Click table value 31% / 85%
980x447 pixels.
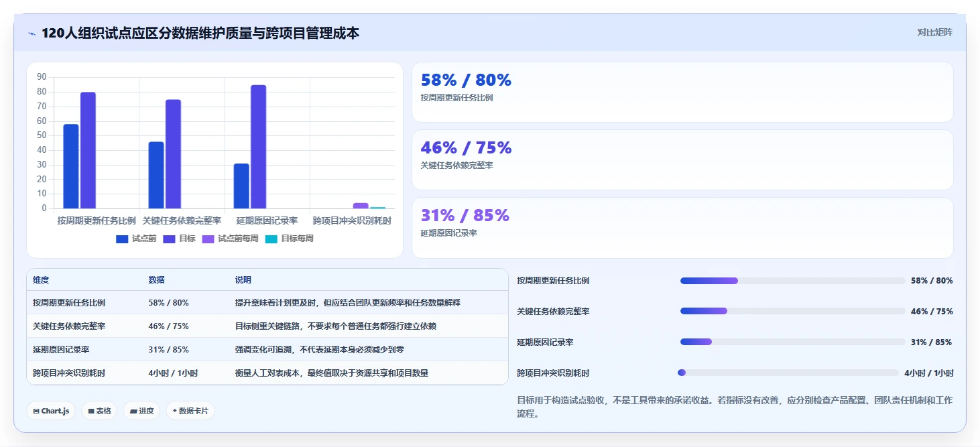tap(168, 350)
